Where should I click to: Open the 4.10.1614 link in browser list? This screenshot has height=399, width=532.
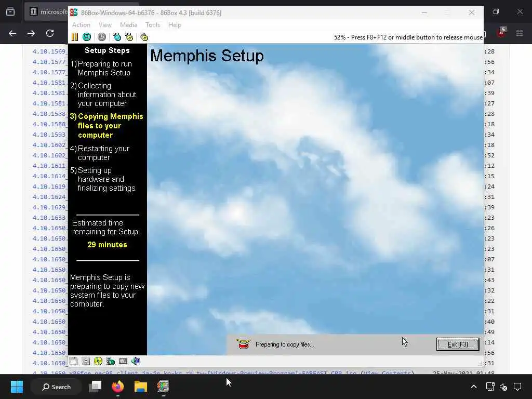tap(49, 176)
